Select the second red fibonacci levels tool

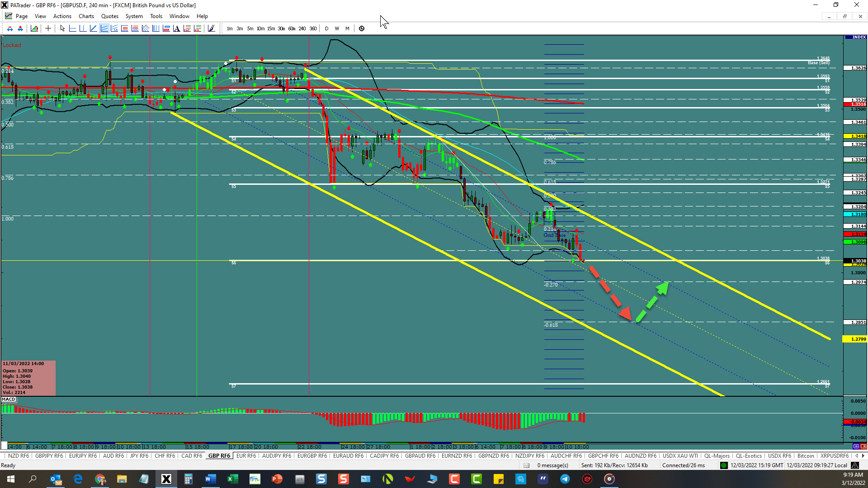(x=135, y=28)
